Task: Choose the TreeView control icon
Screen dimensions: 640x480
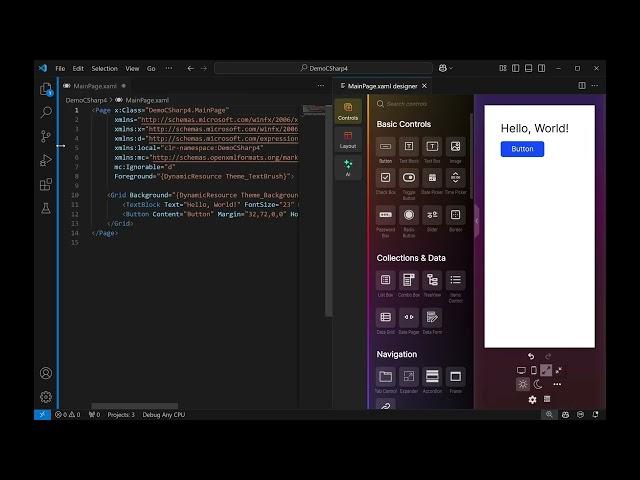Action: (x=432, y=280)
